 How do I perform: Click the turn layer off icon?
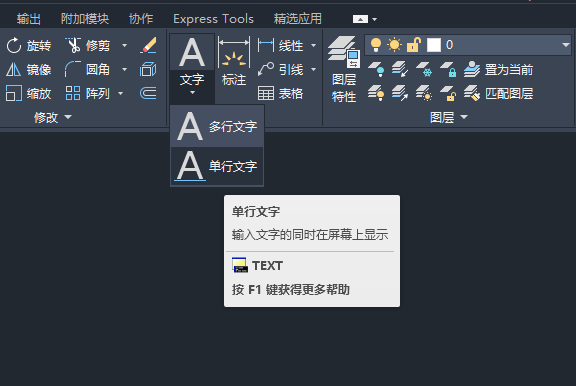(376, 69)
